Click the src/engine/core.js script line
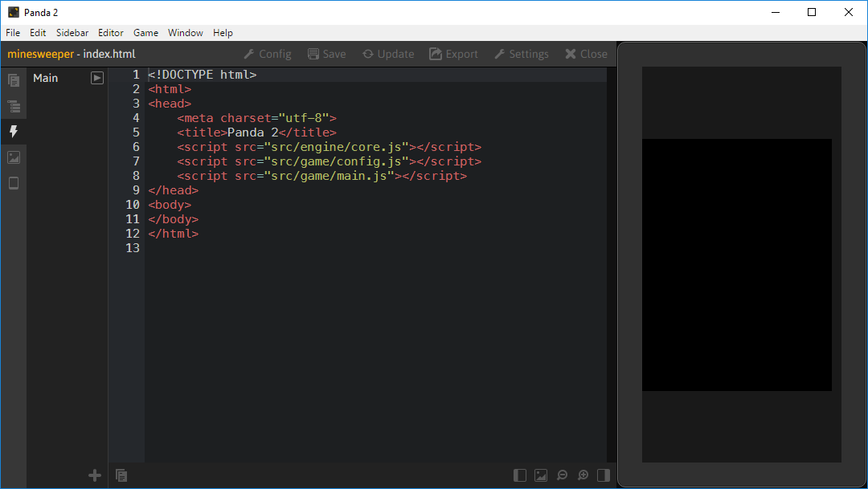The height and width of the screenshot is (489, 868). [x=329, y=147]
